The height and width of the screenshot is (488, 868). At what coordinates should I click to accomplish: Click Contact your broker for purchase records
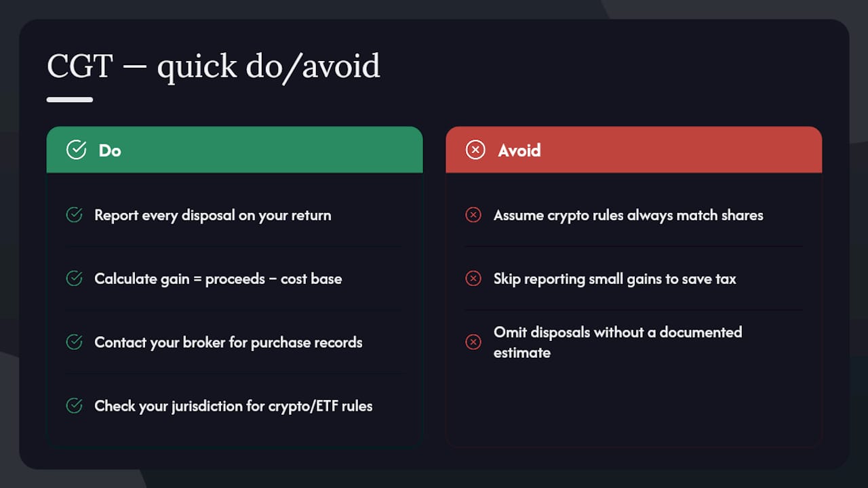click(x=229, y=343)
